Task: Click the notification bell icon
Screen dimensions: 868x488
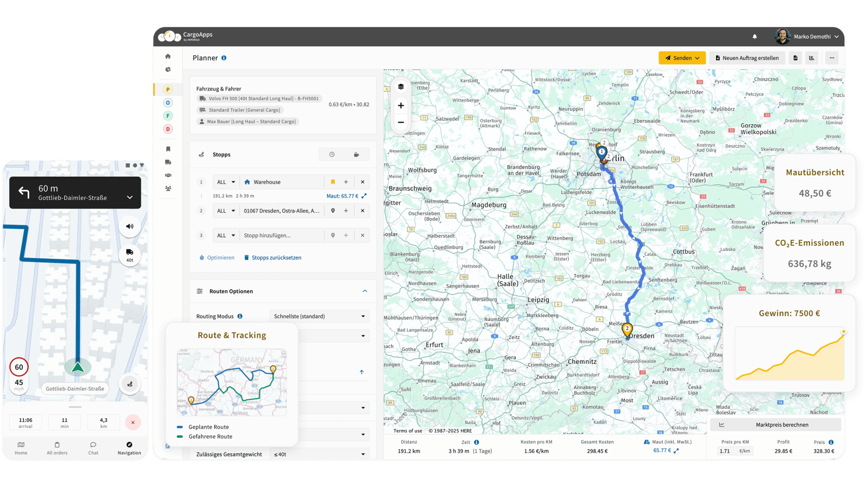Action: tap(755, 37)
